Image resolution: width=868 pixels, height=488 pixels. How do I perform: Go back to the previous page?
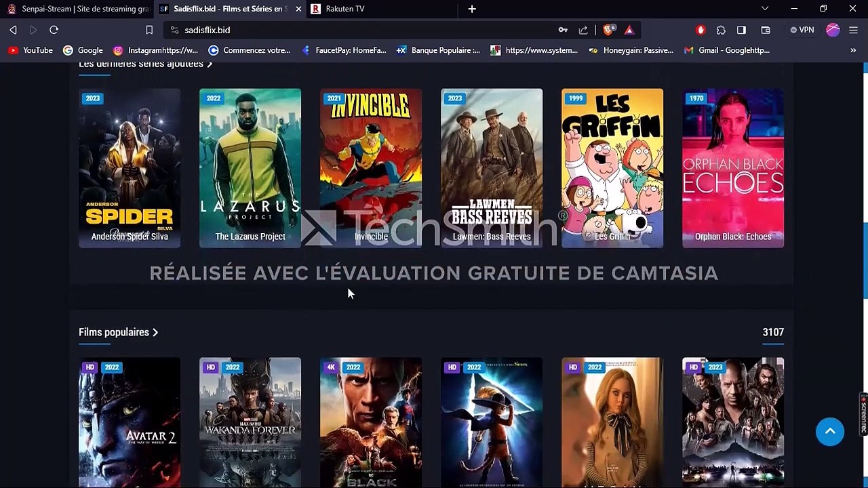pyautogui.click(x=13, y=30)
